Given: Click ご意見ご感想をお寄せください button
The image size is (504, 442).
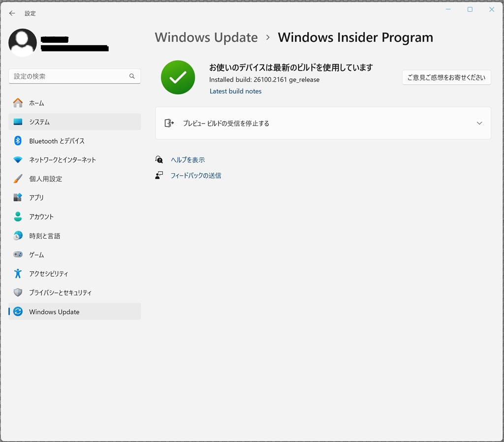Looking at the screenshot, I should 446,77.
